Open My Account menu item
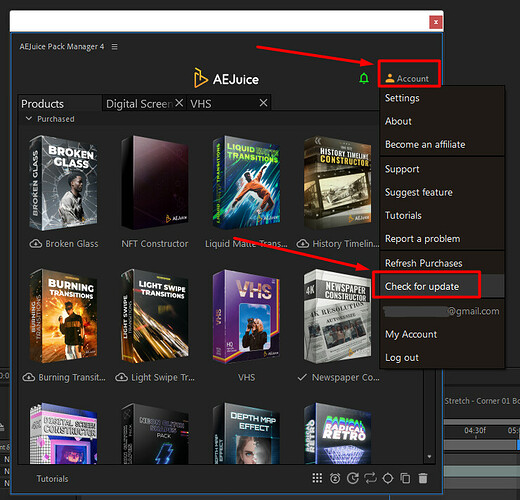 (x=442, y=334)
